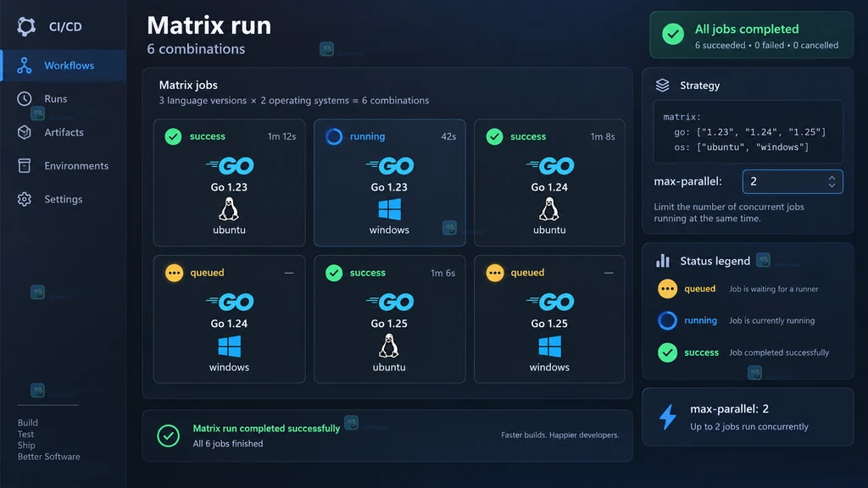Click 'Job is waiting for a runner' text
Image resolution: width=868 pixels, height=488 pixels.
tap(773, 289)
